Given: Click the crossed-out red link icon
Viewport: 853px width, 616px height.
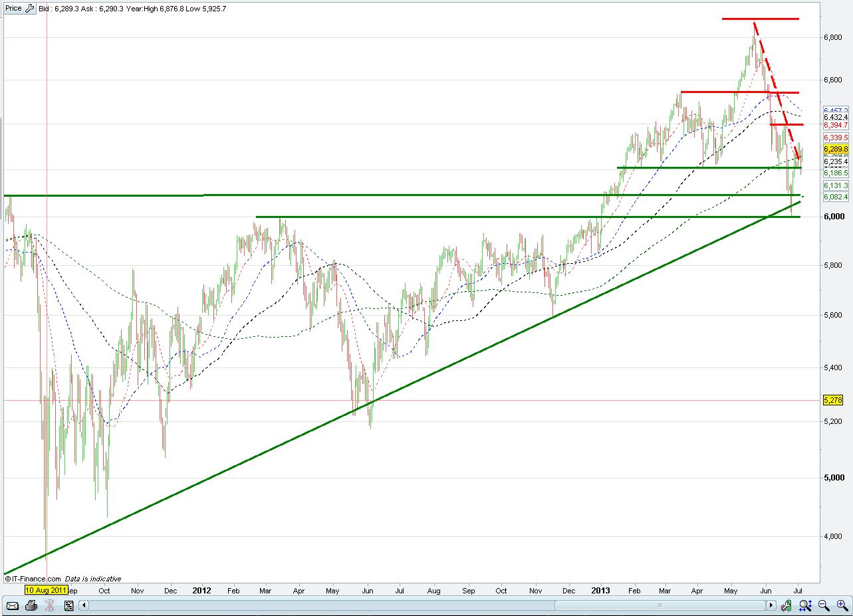Looking at the screenshot, I should coord(49,605).
